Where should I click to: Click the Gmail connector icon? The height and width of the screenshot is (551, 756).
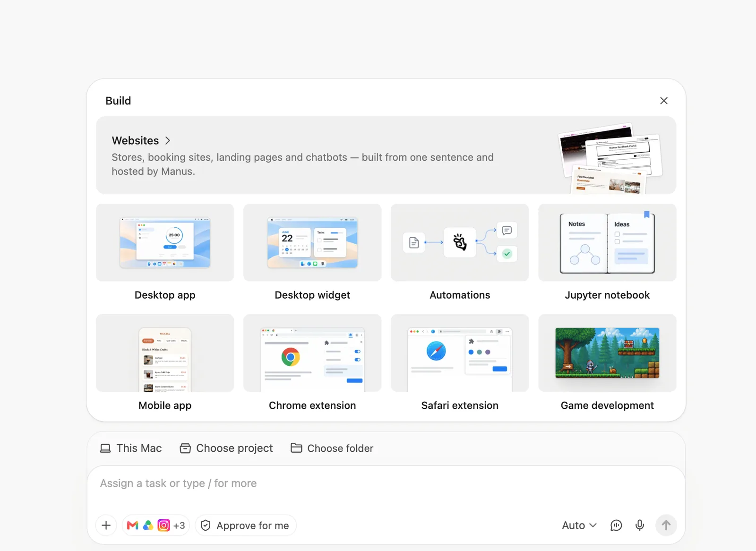coord(133,525)
